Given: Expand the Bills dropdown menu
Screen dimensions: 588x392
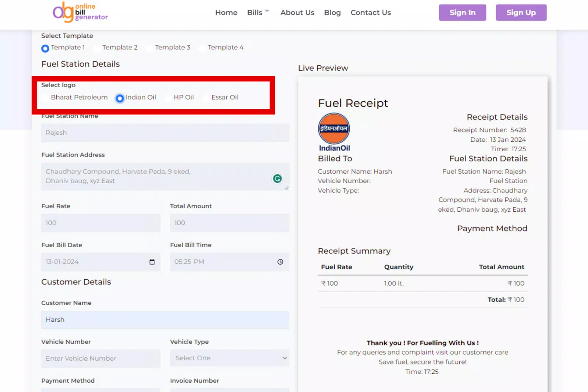Looking at the screenshot, I should point(258,13).
